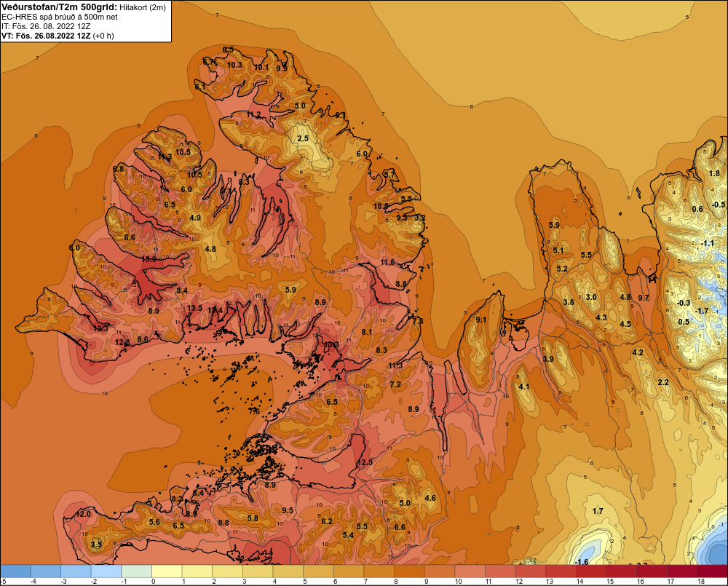This screenshot has height=586, width=728.
Task: Select the 11.2 temperature value
Action: [253, 115]
